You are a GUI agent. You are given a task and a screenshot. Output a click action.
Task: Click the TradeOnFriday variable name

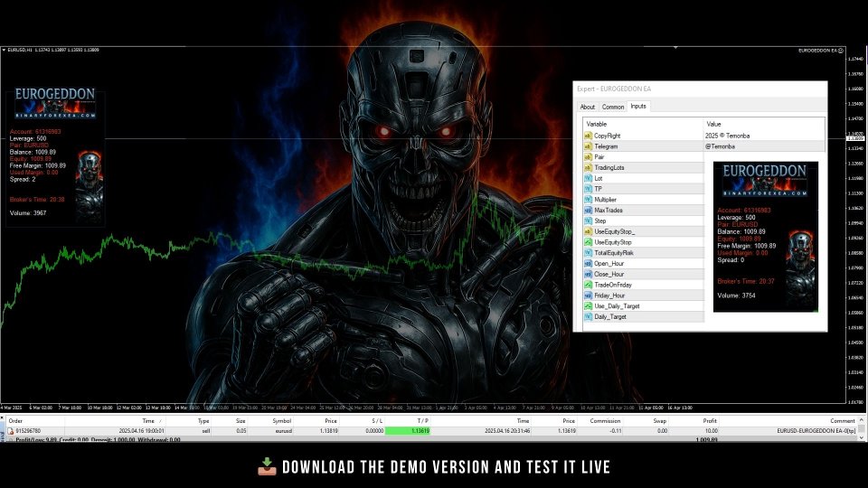(x=613, y=285)
